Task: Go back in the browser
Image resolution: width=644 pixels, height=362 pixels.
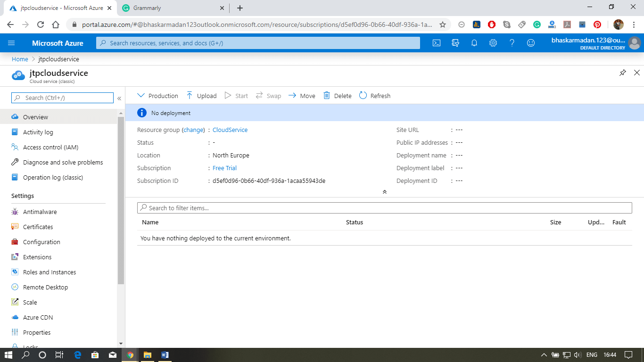Action: tap(10, 25)
